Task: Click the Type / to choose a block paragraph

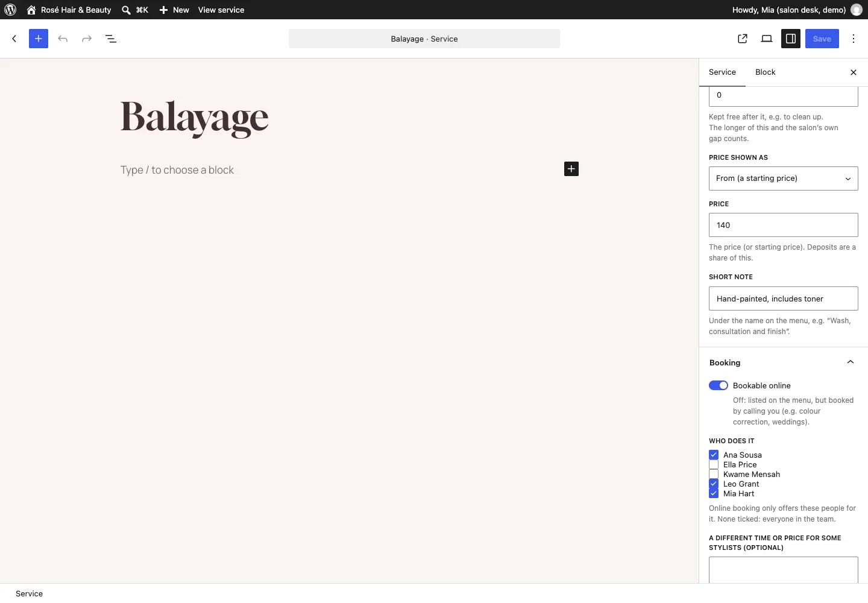Action: (177, 170)
